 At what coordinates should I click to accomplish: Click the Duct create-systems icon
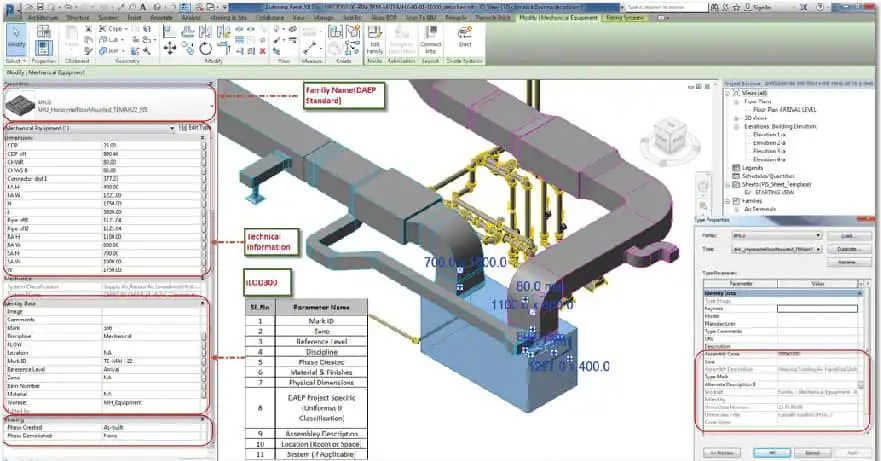coord(465,37)
